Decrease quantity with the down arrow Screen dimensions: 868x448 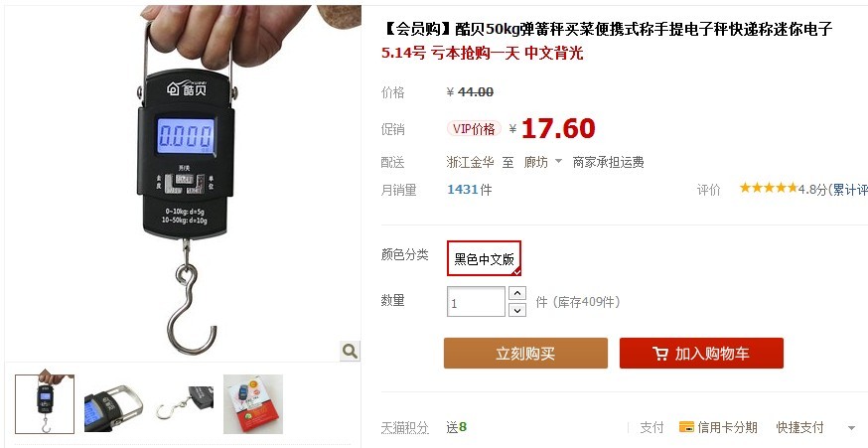[x=517, y=310]
